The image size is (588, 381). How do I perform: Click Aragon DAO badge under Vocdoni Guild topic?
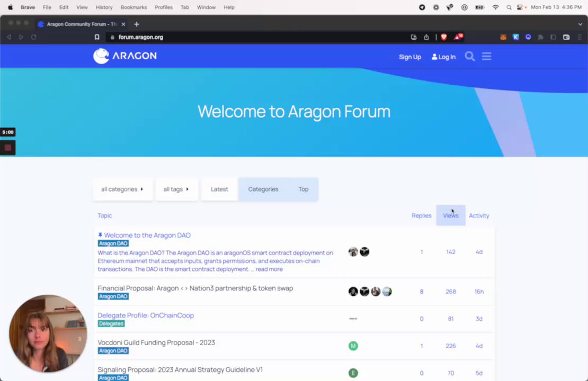tap(113, 351)
